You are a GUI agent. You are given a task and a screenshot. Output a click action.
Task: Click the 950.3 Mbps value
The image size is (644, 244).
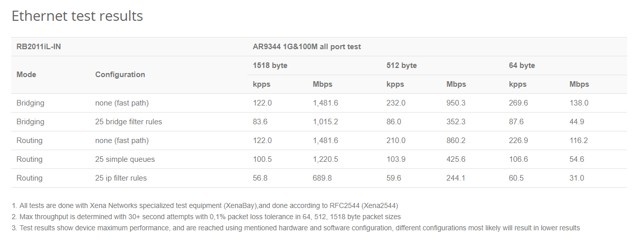456,103
